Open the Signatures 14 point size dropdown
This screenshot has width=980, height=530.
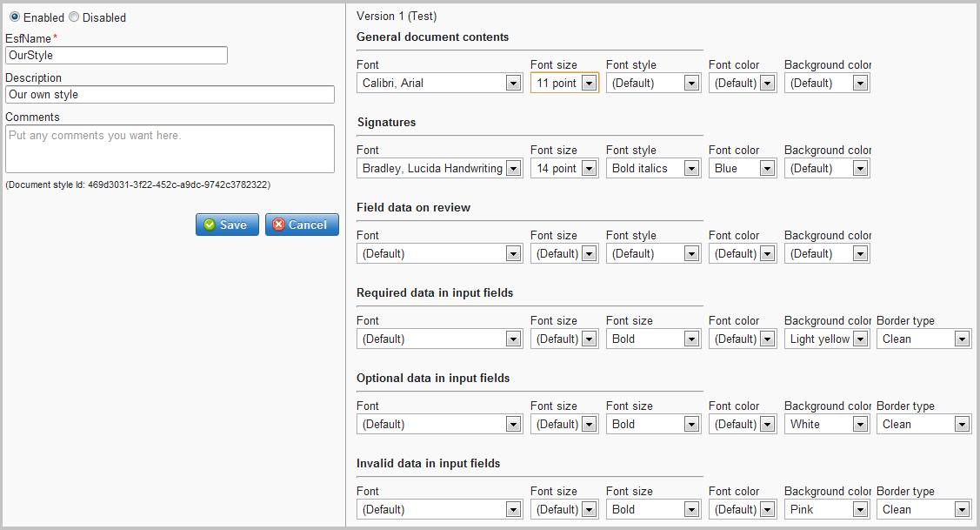pyautogui.click(x=564, y=169)
